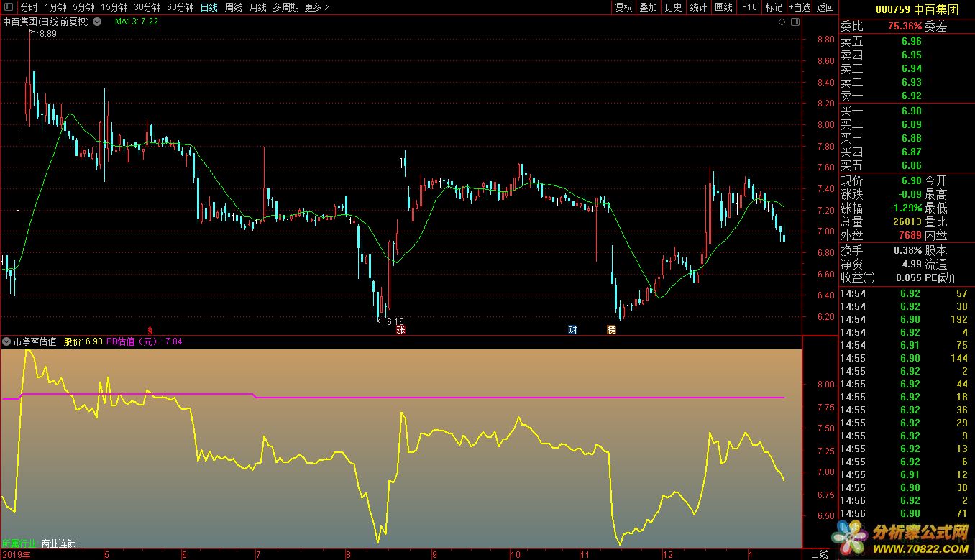Image resolution: width=975 pixels, height=560 pixels.
Task: Open the F10 company info page
Action: pyautogui.click(x=749, y=7)
